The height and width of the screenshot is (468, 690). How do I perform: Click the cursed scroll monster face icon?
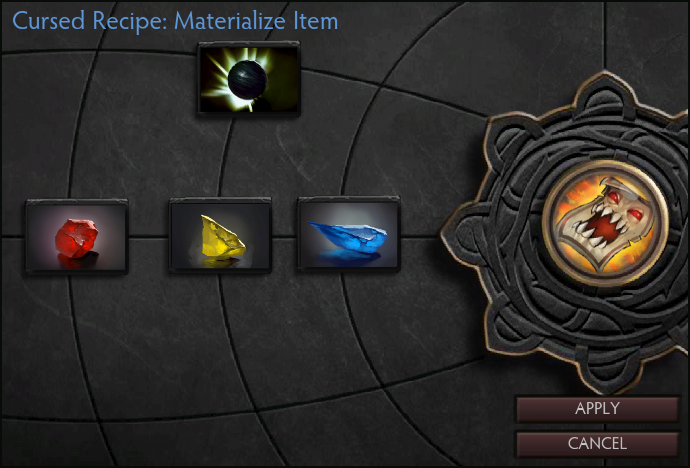(x=606, y=223)
